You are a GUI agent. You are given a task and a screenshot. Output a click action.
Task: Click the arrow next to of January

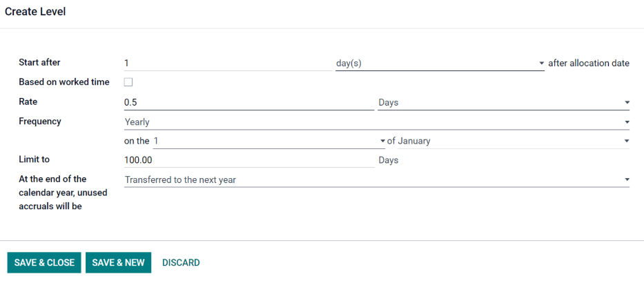627,141
